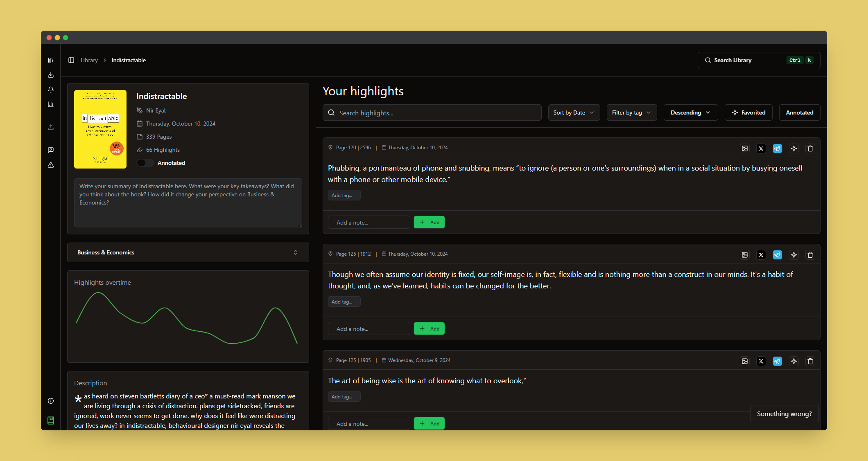Toggle the Favorited filter for highlights
The image size is (868, 461).
click(x=748, y=112)
